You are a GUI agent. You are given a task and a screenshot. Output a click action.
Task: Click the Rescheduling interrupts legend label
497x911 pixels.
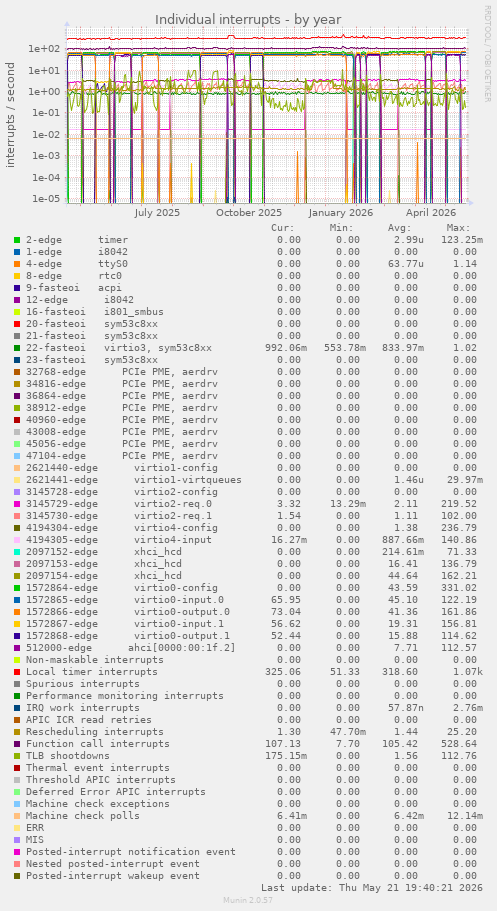click(95, 732)
